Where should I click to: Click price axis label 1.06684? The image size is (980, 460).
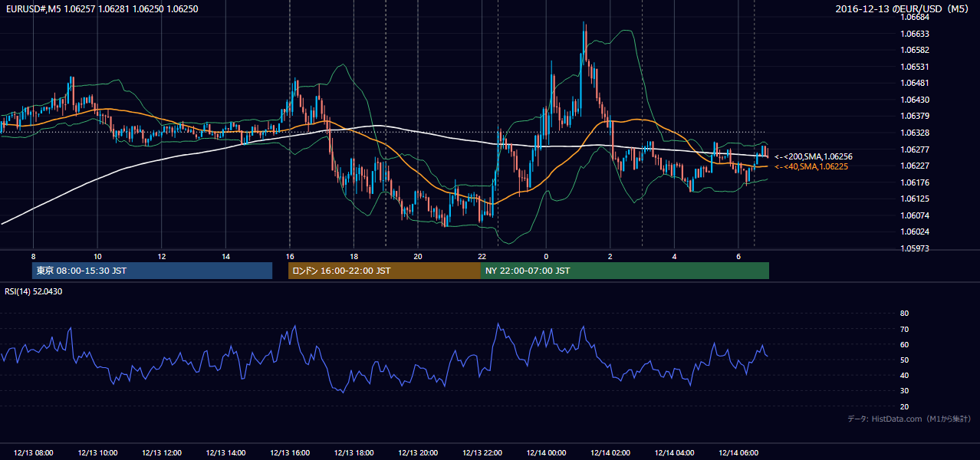(x=914, y=17)
